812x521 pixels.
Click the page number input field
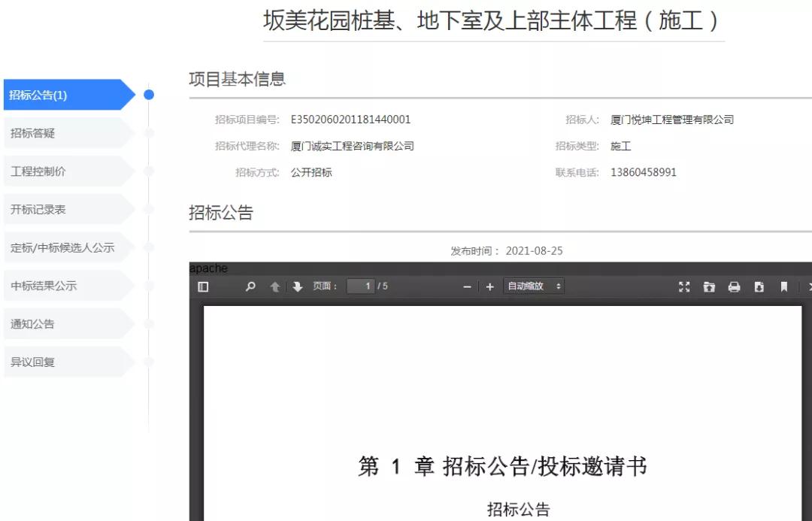click(x=360, y=286)
